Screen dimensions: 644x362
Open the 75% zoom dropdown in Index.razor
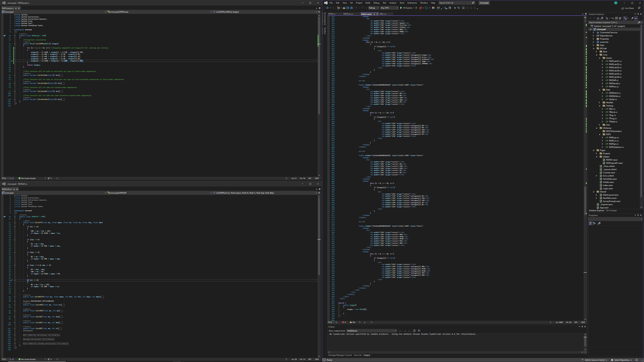pyautogui.click(x=333, y=322)
